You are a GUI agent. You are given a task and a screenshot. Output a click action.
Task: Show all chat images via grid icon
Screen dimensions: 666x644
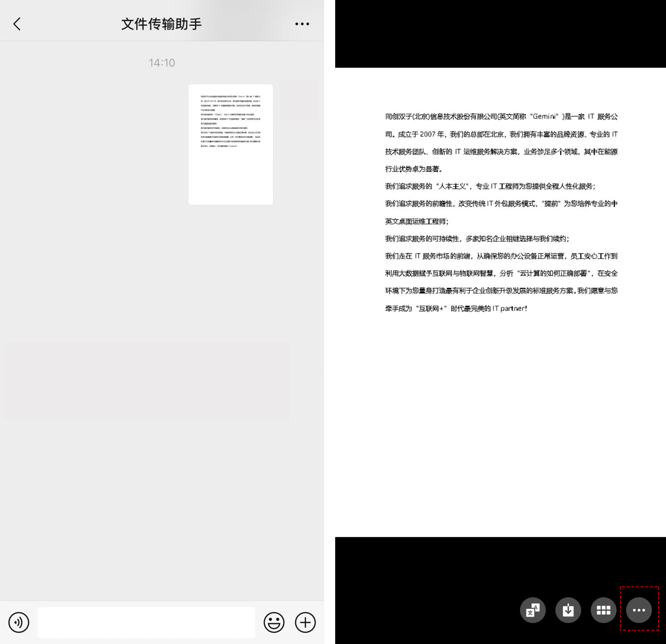coord(603,610)
